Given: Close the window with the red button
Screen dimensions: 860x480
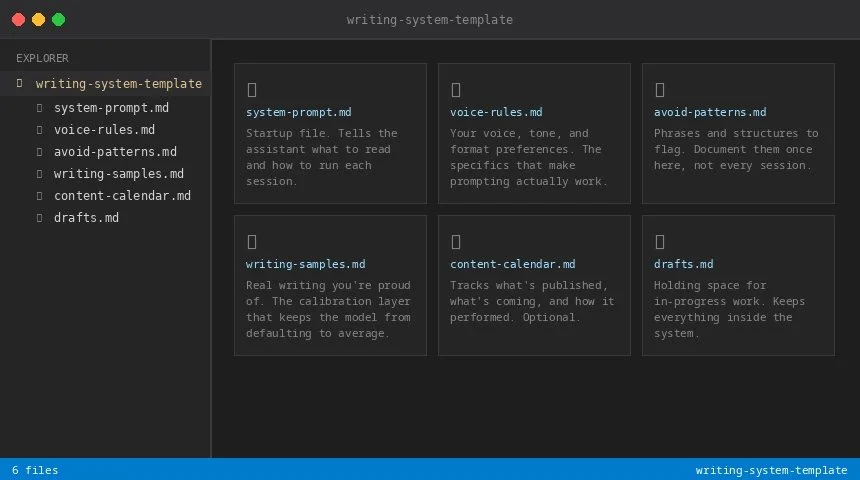Looking at the screenshot, I should click(18, 20).
